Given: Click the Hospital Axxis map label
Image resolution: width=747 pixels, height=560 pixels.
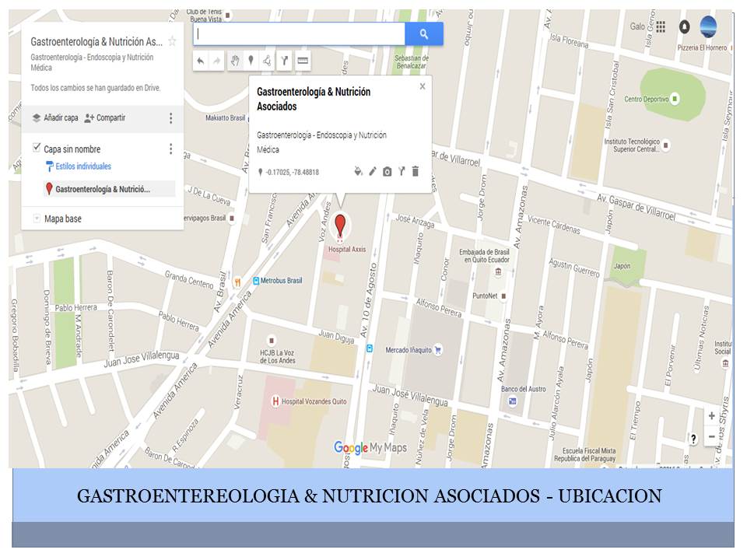Looking at the screenshot, I should point(347,249).
